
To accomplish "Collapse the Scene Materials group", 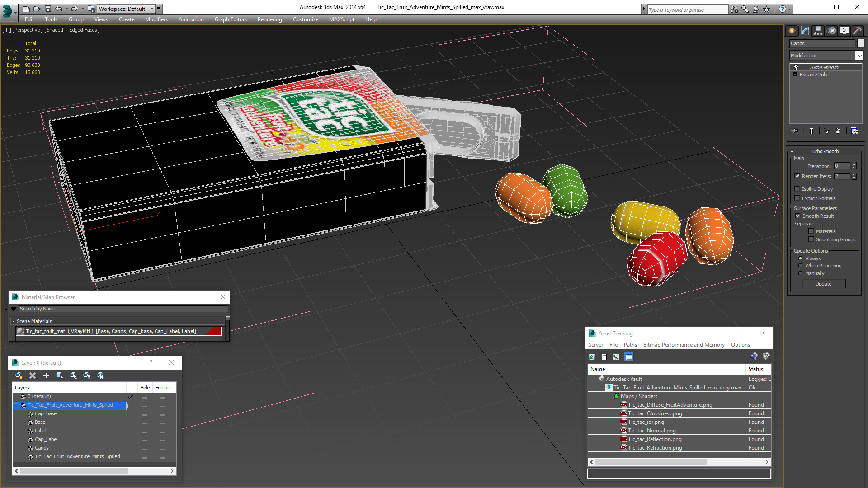I will tap(14, 321).
